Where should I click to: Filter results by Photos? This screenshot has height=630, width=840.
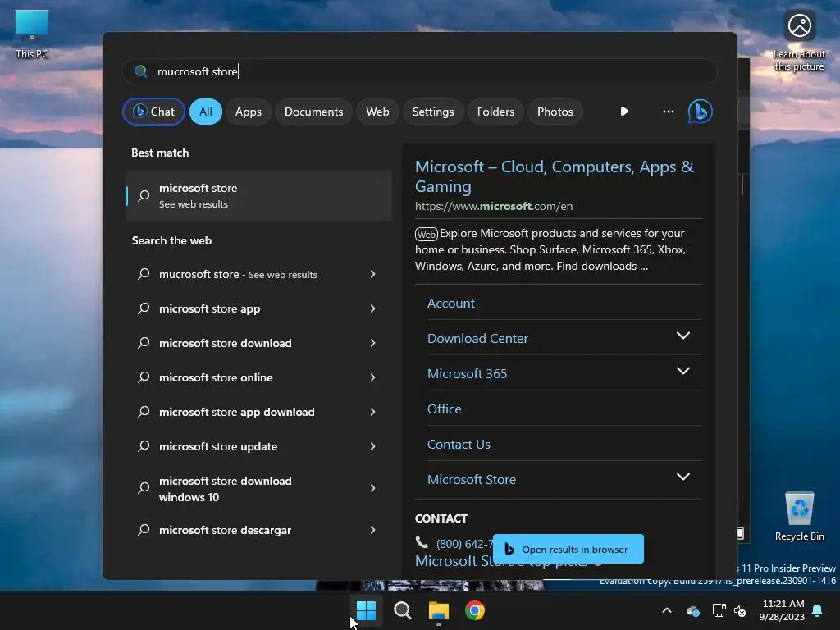point(555,112)
